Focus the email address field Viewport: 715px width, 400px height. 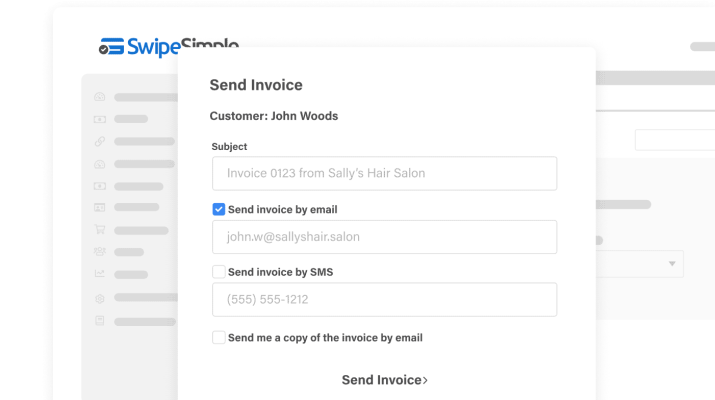(384, 237)
